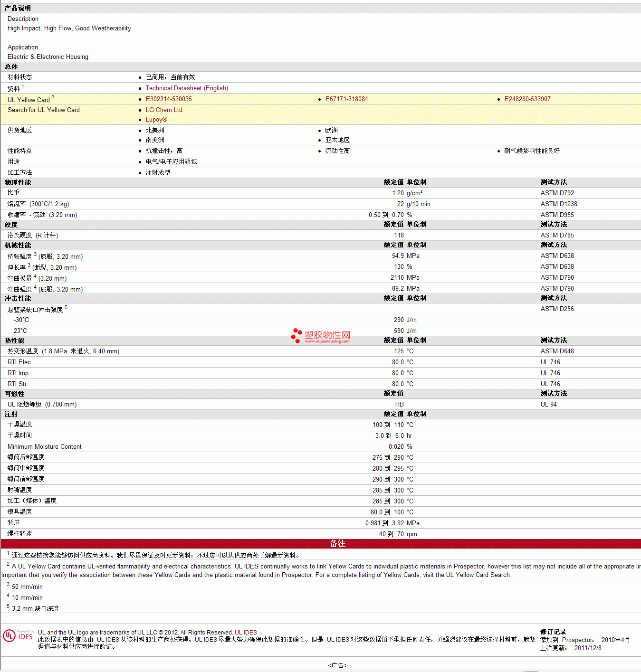Open UL Yellow Card E302314-530035

(x=169, y=99)
